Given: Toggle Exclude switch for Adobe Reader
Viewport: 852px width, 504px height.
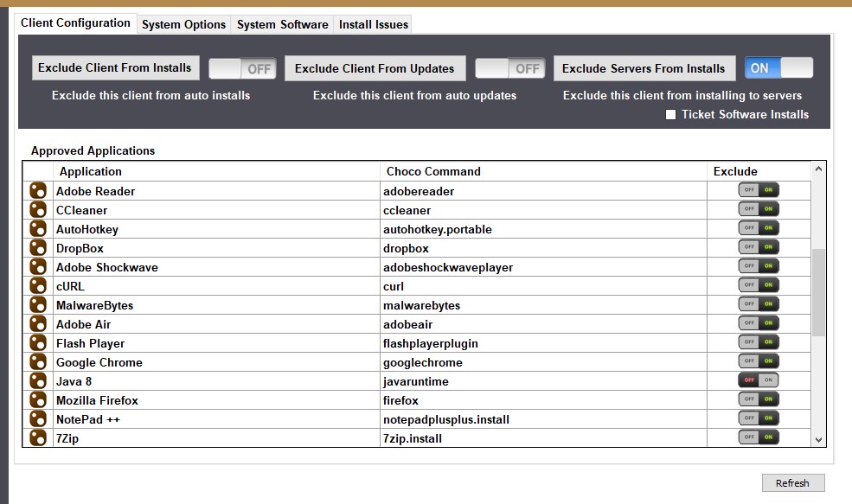Looking at the screenshot, I should 759,190.
